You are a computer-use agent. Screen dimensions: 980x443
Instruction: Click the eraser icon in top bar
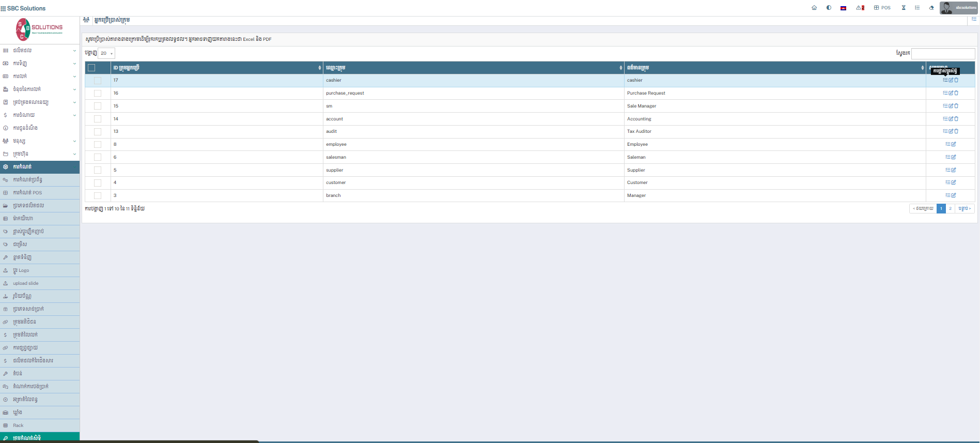931,8
